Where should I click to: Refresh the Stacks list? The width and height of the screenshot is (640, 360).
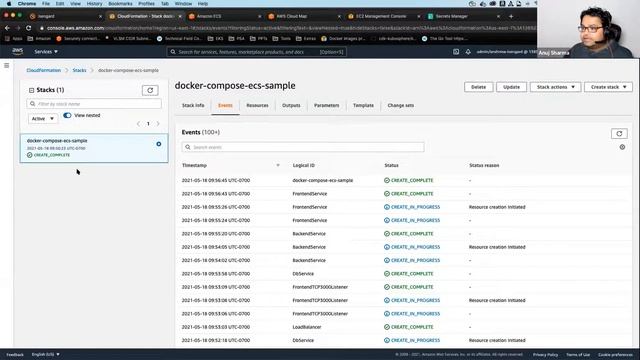click(150, 90)
